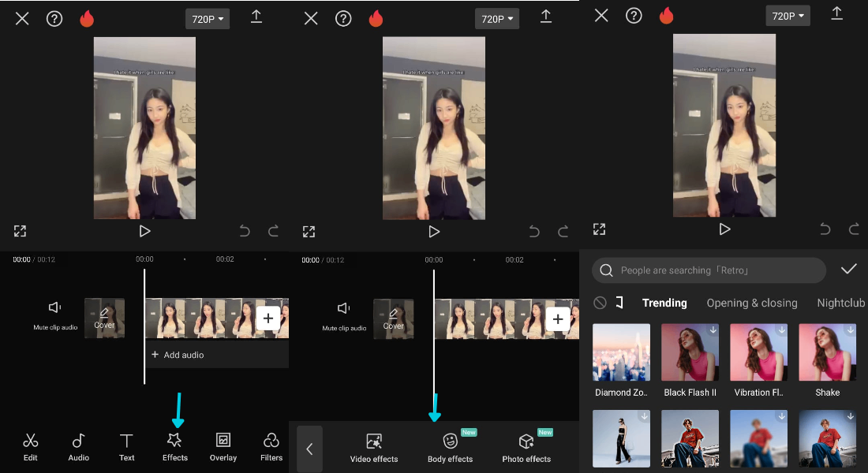Open 720P resolution dropdown in right screen

pyautogui.click(x=788, y=16)
